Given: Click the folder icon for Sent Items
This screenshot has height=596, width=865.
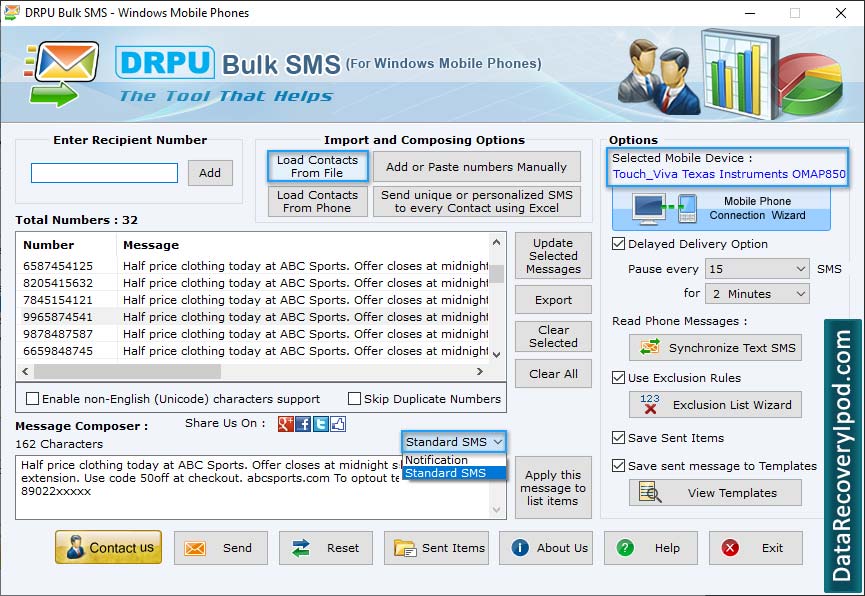Looking at the screenshot, I should point(405,548).
